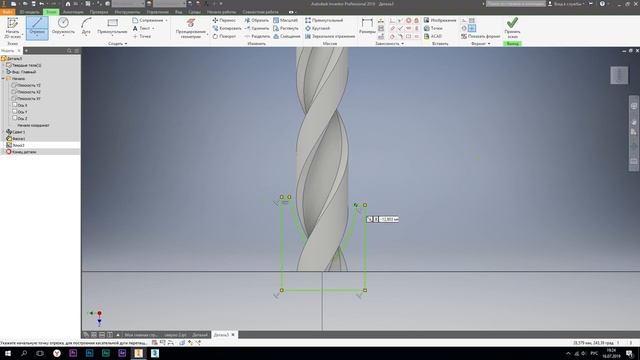Open the Создать panel dropdown
This screenshot has height=360, width=640.
click(118, 43)
